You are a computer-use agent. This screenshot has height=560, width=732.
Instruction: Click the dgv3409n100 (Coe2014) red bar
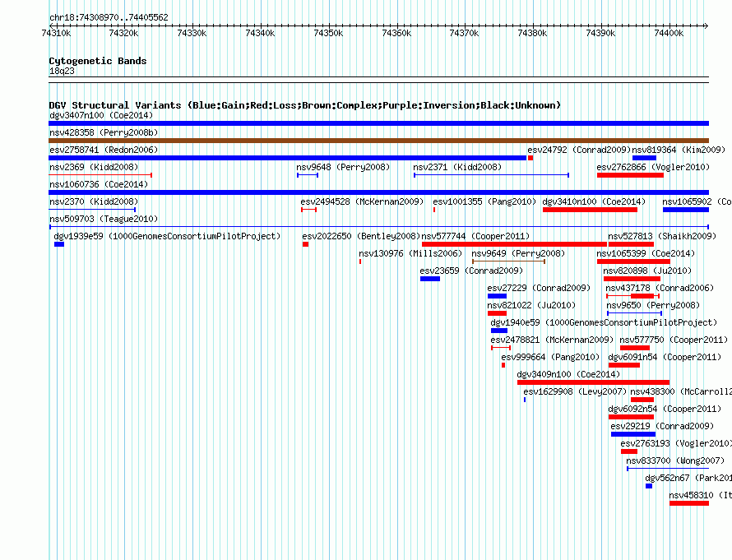[593, 382]
